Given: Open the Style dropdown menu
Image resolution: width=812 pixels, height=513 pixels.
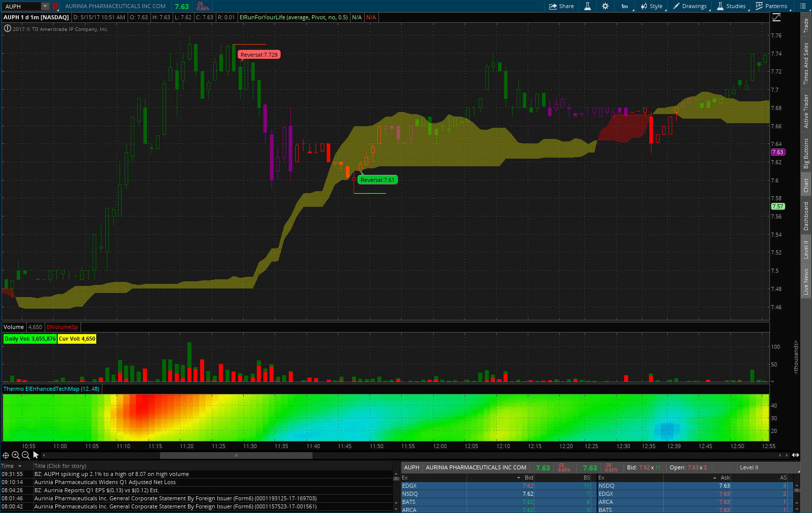Looking at the screenshot, I should [651, 6].
